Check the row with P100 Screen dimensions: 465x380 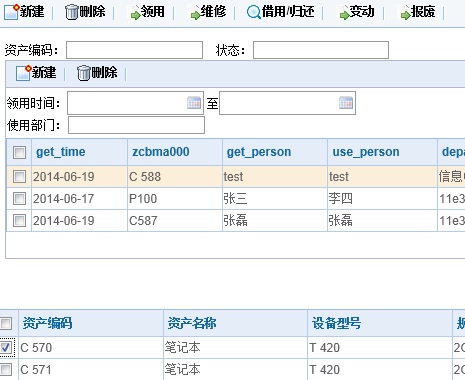tap(19, 199)
